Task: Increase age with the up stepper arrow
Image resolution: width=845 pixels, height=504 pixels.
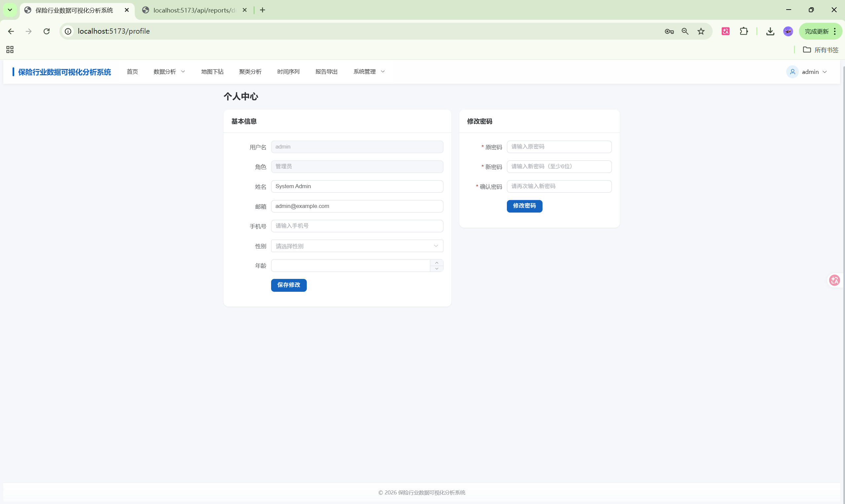Action: point(436,262)
